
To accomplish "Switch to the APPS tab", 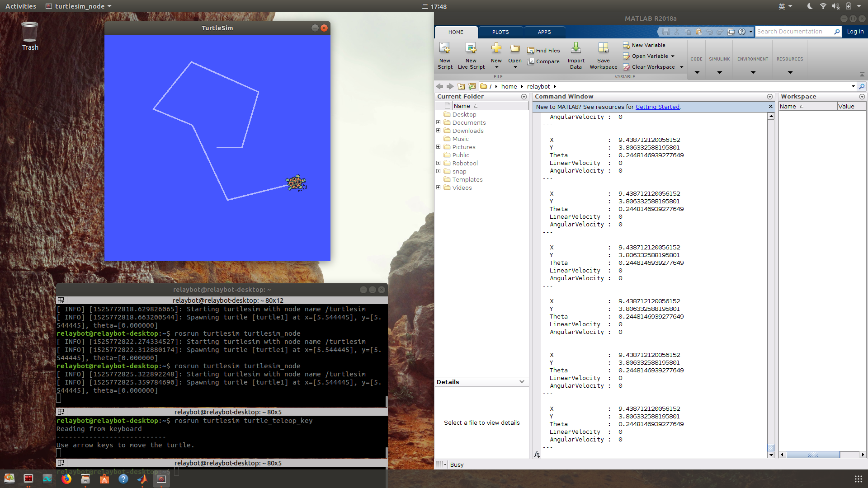I will coord(544,32).
